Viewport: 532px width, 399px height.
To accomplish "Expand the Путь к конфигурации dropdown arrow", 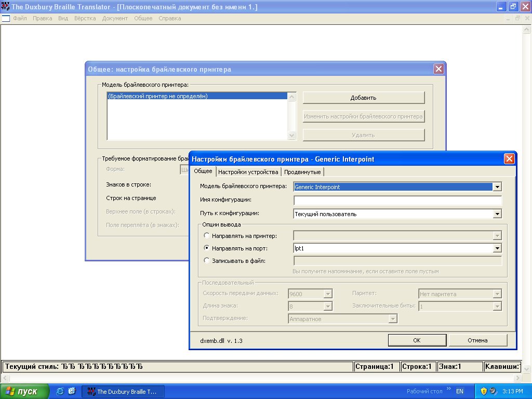I will [x=497, y=214].
